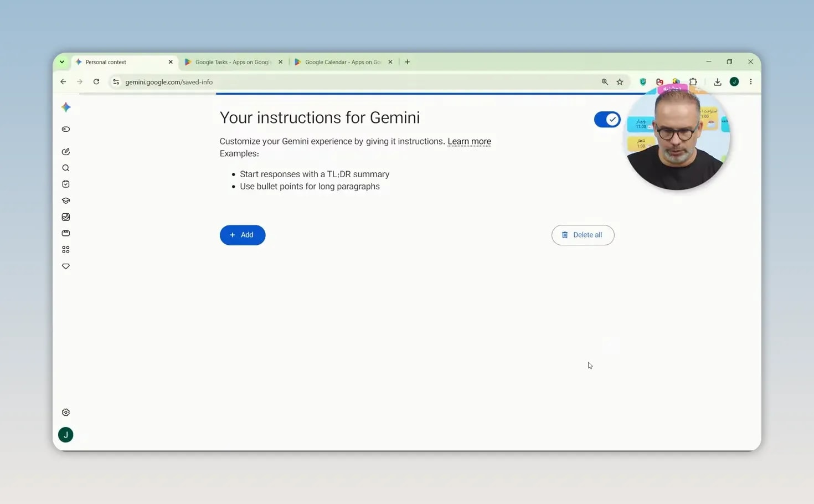Open search from the sidebar magnifier icon

click(x=66, y=168)
